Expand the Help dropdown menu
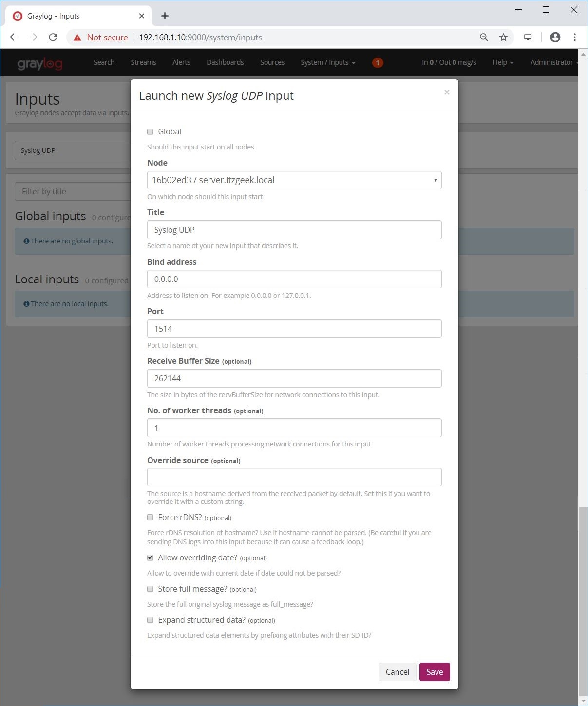The image size is (588, 706). coord(503,62)
